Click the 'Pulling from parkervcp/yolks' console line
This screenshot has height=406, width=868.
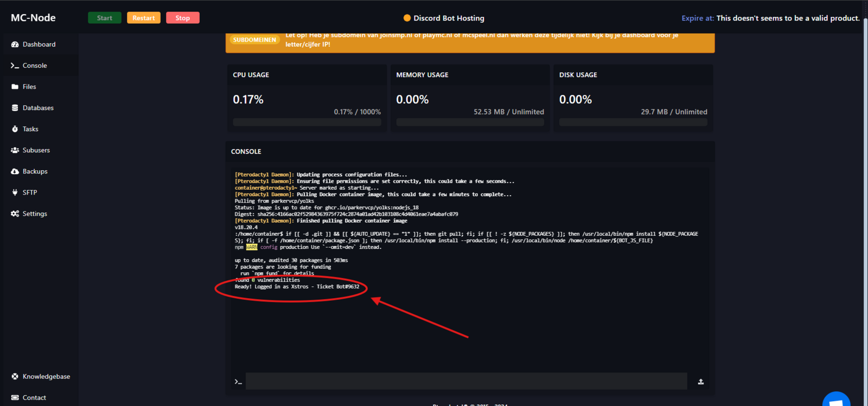coord(274,201)
